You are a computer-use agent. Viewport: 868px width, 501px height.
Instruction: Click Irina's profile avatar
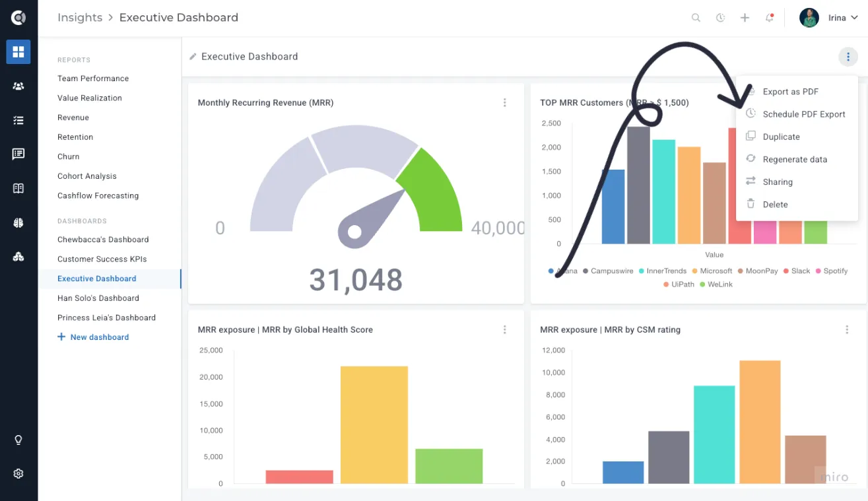coord(809,18)
